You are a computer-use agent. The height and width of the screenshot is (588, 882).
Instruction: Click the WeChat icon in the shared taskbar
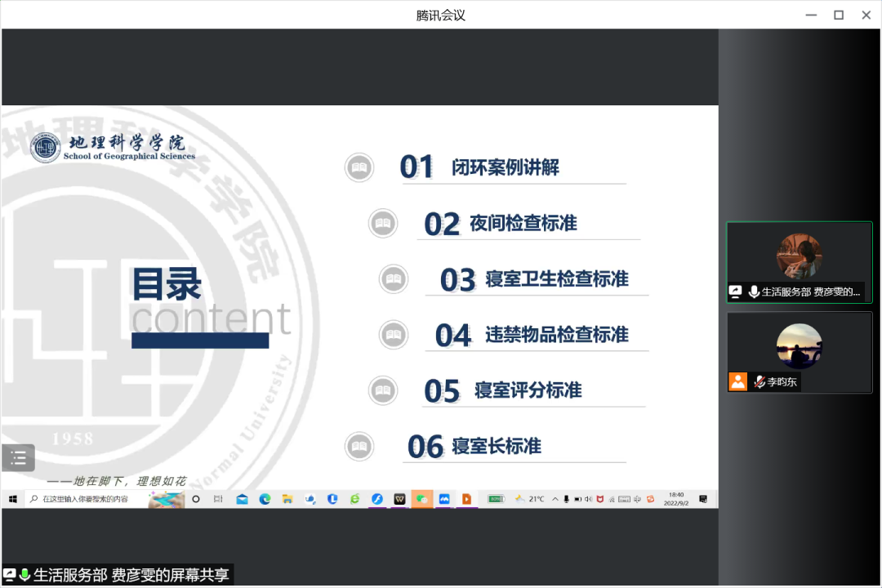pyautogui.click(x=421, y=499)
